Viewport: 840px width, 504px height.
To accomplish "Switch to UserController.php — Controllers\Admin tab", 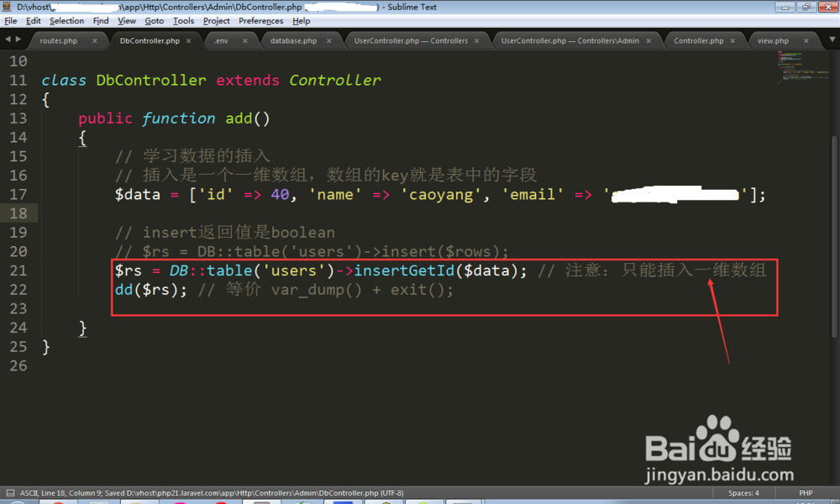I will click(570, 40).
